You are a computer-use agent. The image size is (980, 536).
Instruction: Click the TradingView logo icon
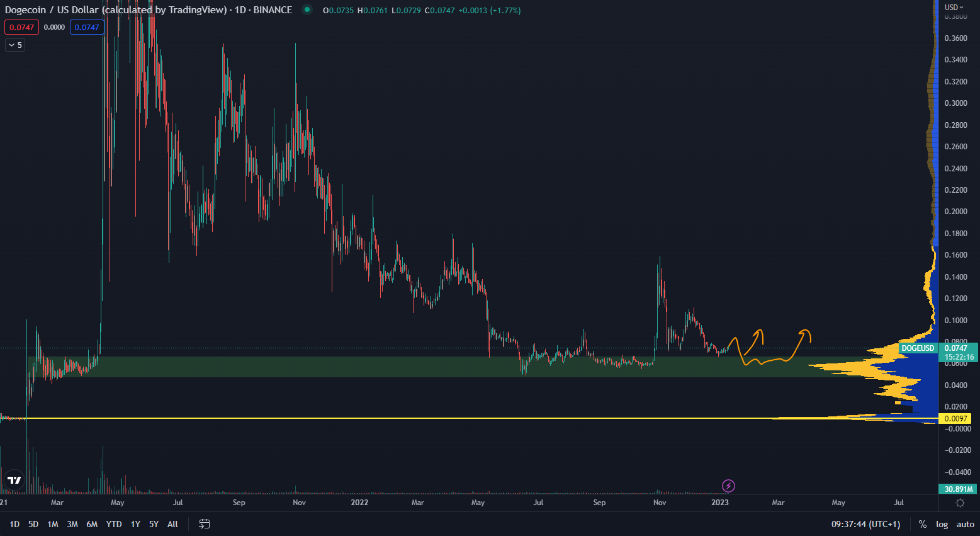pyautogui.click(x=14, y=480)
